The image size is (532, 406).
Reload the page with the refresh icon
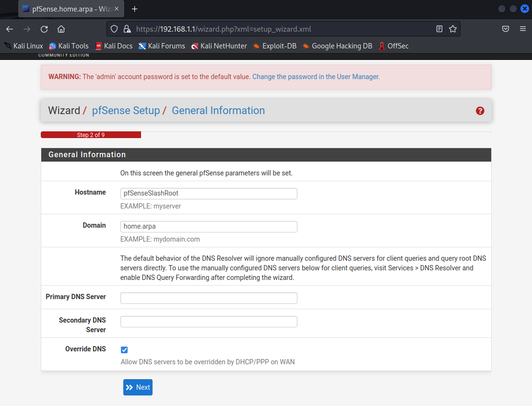pyautogui.click(x=44, y=29)
